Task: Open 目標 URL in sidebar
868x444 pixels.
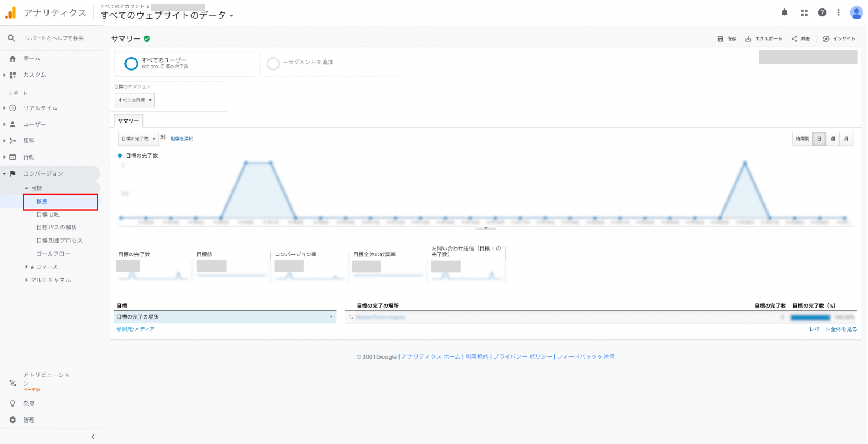Action: [48, 215]
